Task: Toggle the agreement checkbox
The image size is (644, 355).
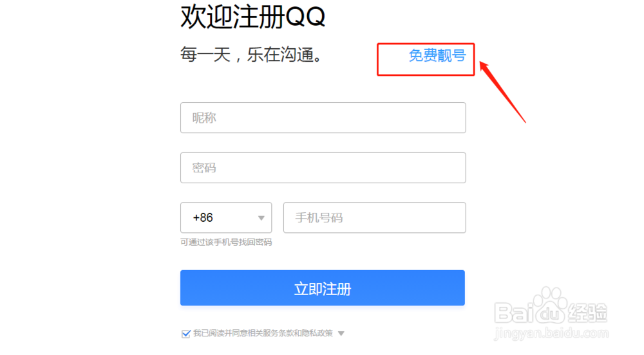Action: (x=186, y=334)
